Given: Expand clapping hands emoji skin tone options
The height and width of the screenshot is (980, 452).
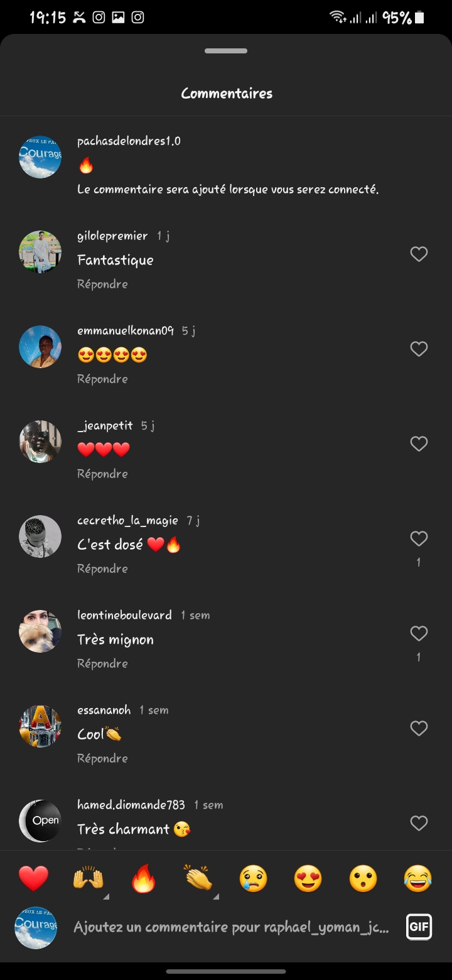Looking at the screenshot, I should tap(215, 896).
